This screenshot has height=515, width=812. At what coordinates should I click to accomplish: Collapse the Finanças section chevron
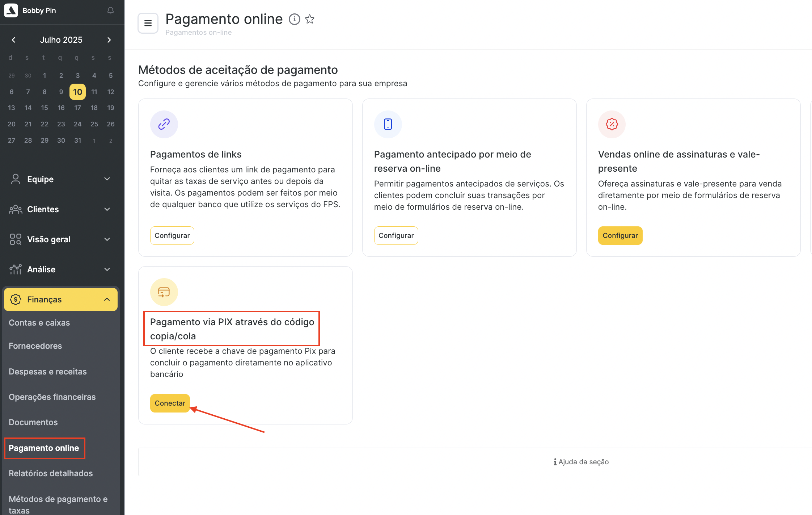pyautogui.click(x=107, y=300)
